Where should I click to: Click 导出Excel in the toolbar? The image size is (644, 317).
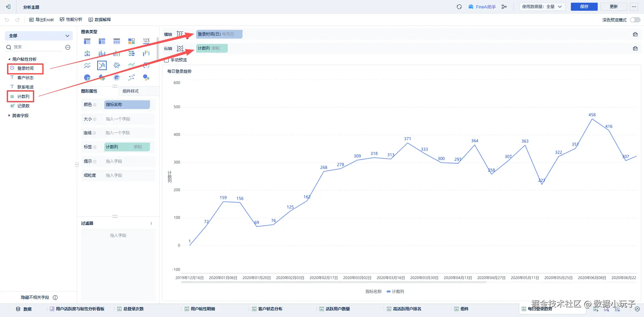(x=41, y=20)
